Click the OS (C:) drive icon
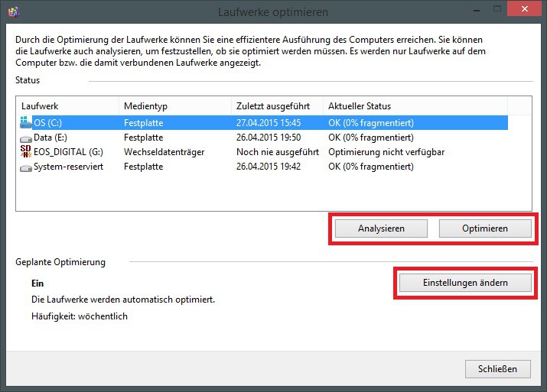Image resolution: width=547 pixels, height=392 pixels. click(26, 122)
